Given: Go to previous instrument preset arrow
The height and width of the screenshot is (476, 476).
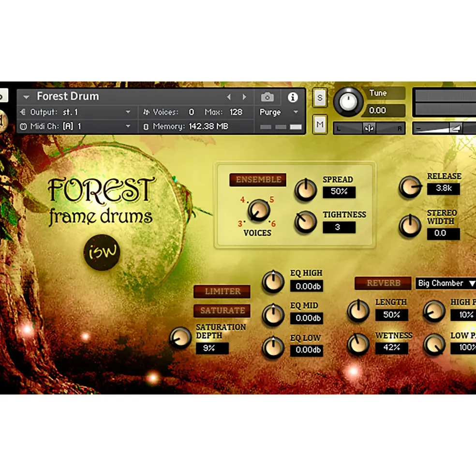Looking at the screenshot, I should [229, 97].
